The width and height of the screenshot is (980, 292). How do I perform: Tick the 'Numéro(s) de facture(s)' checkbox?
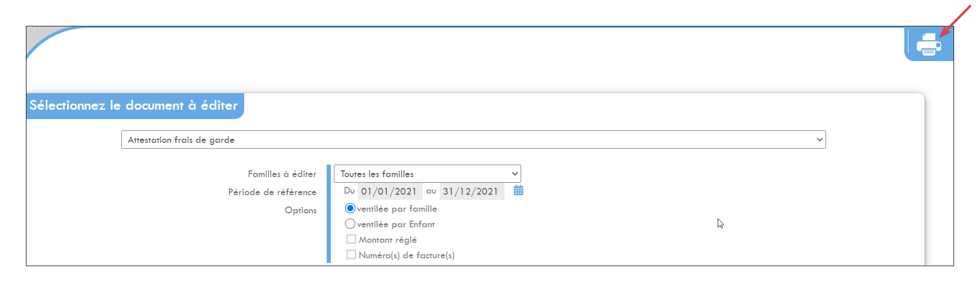click(x=351, y=255)
